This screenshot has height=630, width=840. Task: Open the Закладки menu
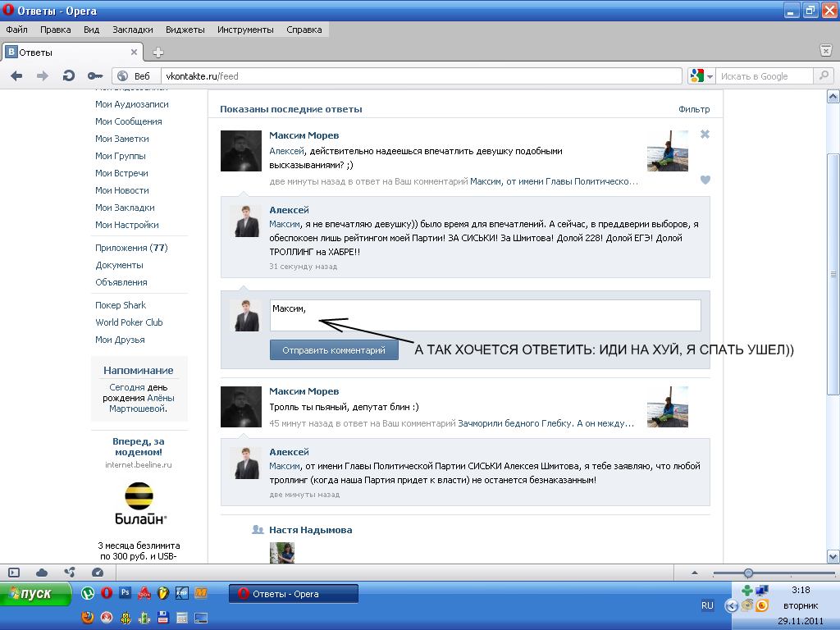[132, 30]
